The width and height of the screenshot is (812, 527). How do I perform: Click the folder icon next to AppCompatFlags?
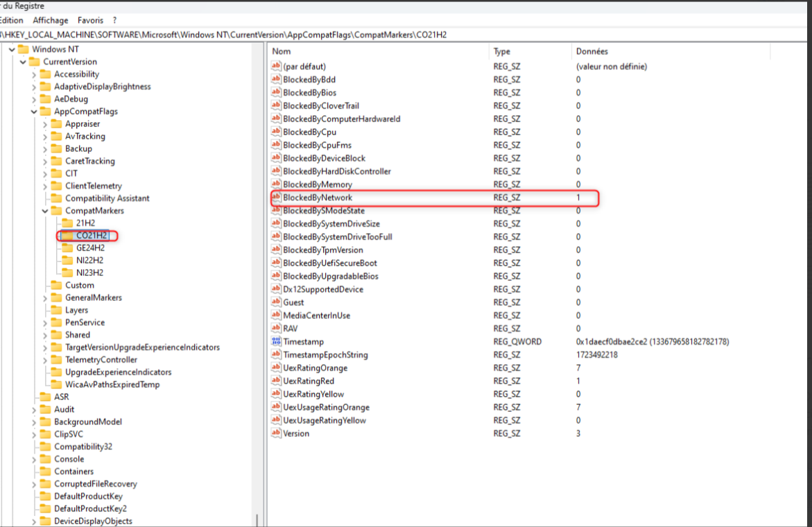point(46,112)
